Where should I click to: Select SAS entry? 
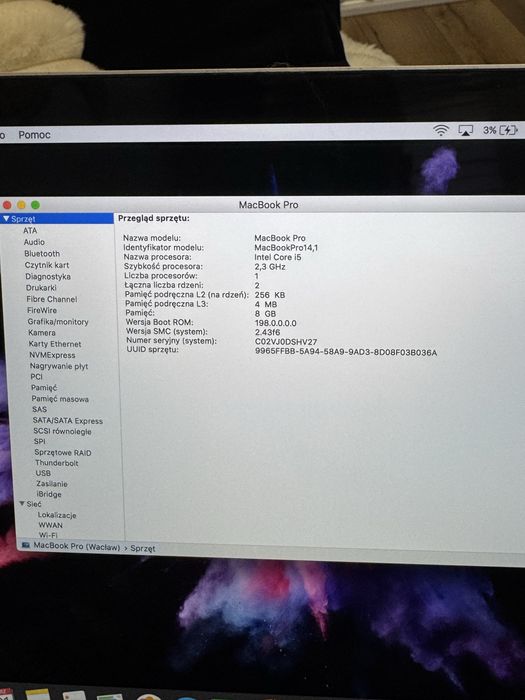39,409
